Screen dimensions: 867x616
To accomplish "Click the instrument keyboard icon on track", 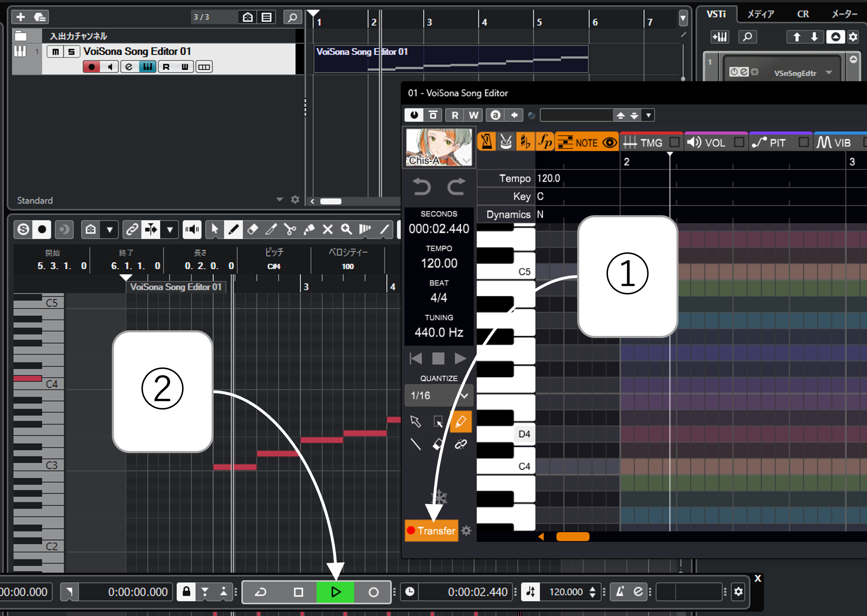I will point(148,67).
